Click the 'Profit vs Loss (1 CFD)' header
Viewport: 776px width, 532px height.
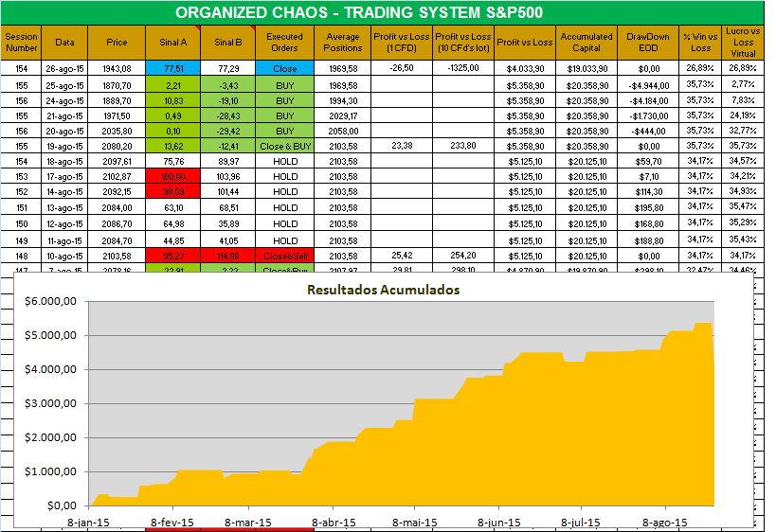(402, 43)
